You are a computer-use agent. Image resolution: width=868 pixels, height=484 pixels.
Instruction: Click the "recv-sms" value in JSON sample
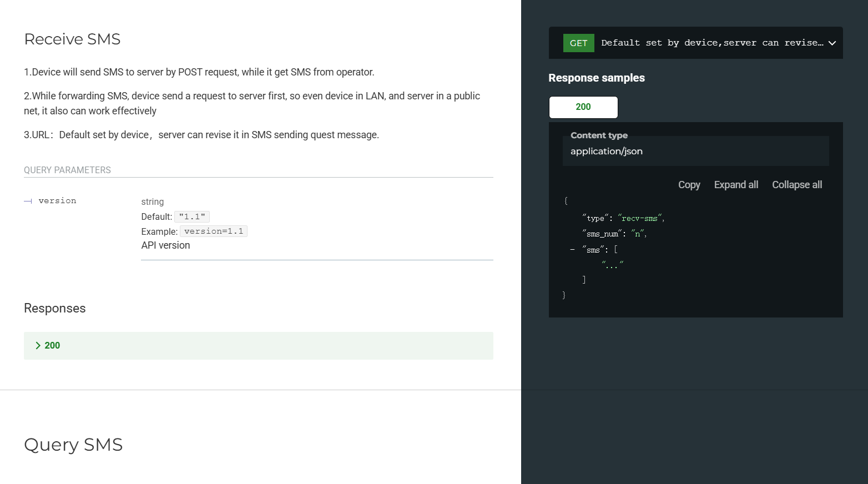pyautogui.click(x=639, y=219)
